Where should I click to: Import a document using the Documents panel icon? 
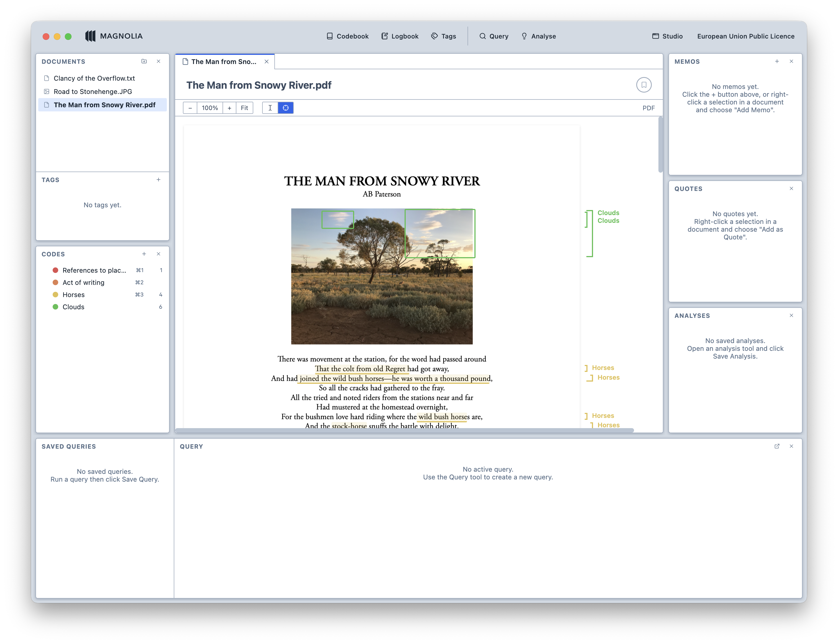click(x=144, y=61)
